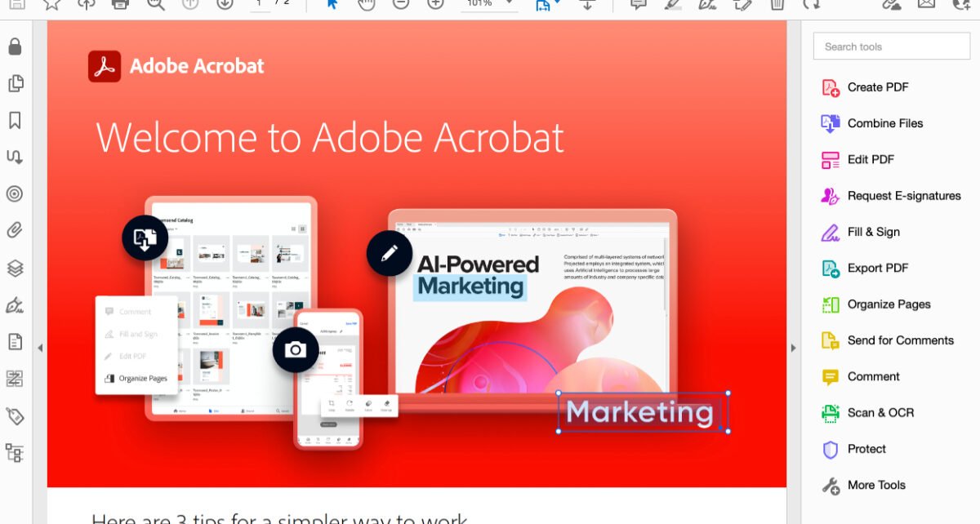Open the paperclip Attachments panel

click(15, 231)
